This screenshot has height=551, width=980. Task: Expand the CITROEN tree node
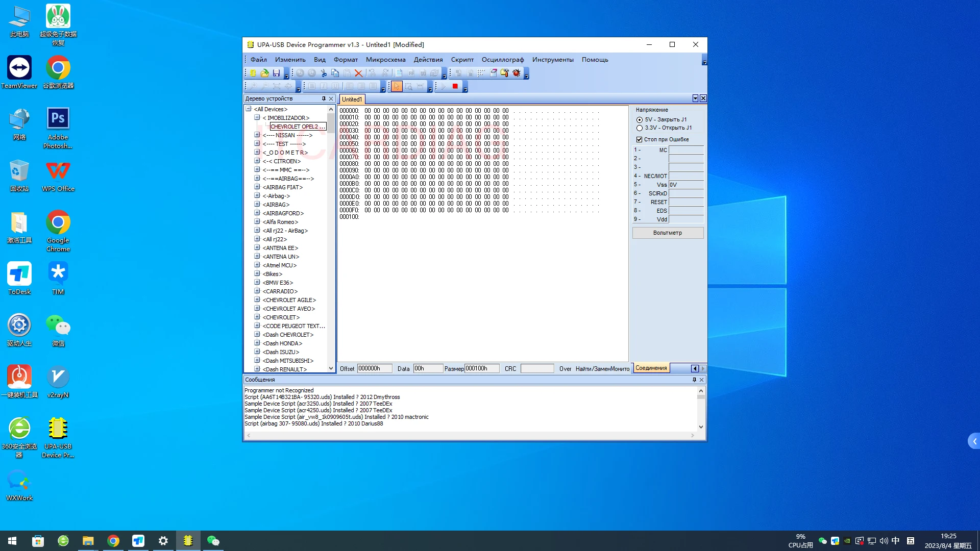[257, 161]
